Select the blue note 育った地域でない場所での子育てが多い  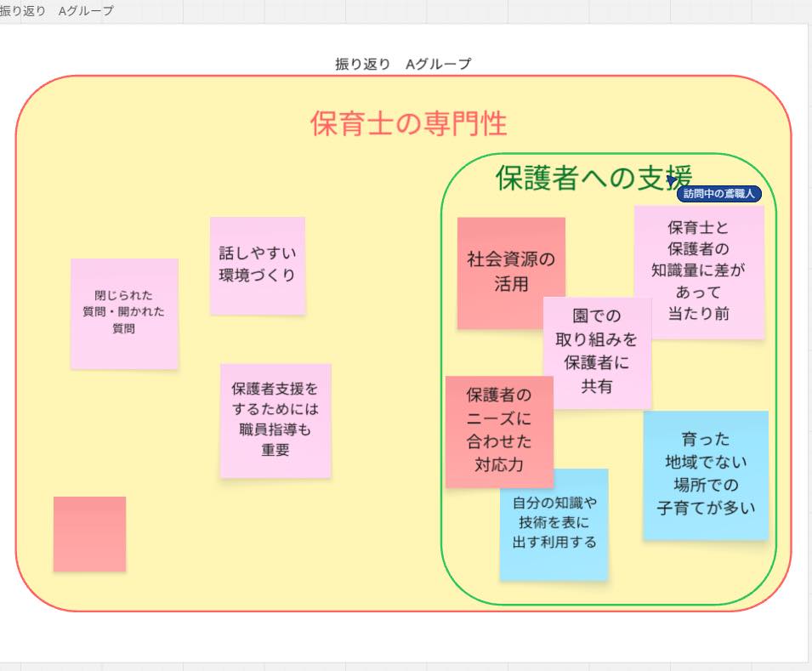point(706,475)
